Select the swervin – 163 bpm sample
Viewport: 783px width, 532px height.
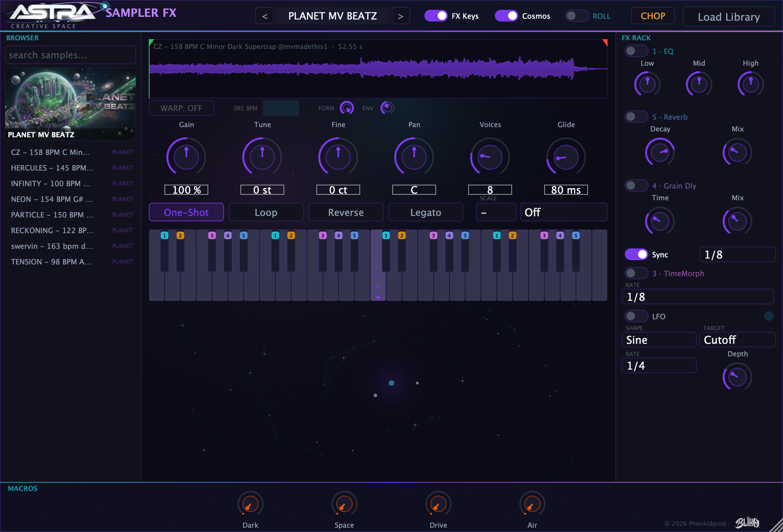coord(71,246)
